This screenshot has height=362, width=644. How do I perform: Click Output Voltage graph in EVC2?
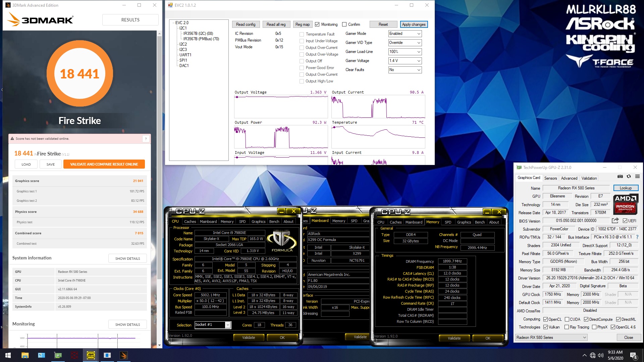(x=281, y=107)
